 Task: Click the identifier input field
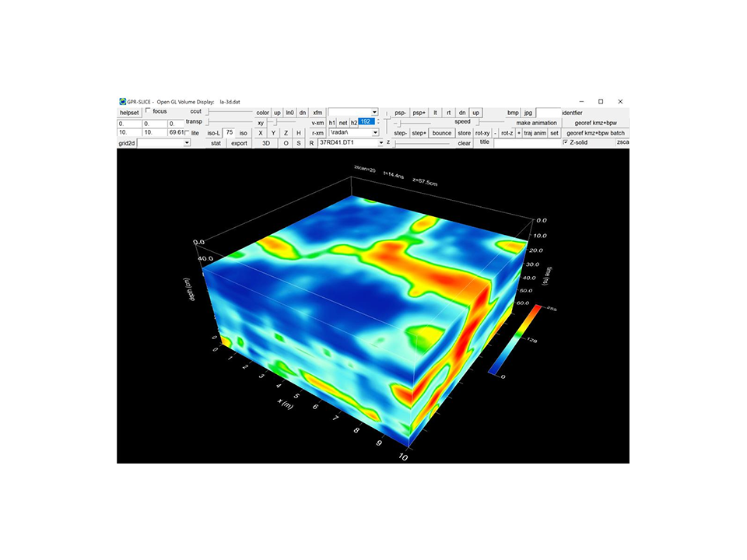[x=549, y=112]
